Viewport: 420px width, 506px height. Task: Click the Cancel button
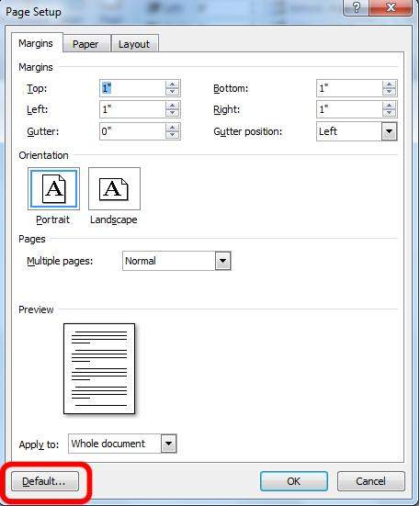(x=371, y=481)
